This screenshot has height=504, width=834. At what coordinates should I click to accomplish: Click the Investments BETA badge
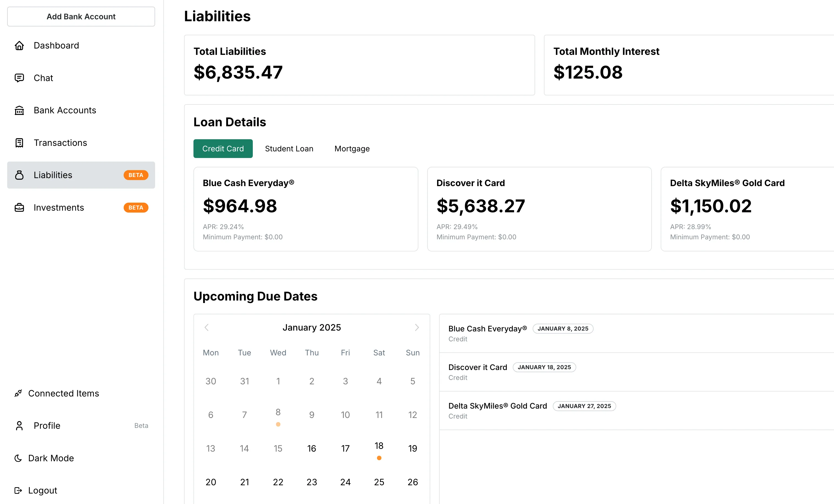point(136,207)
